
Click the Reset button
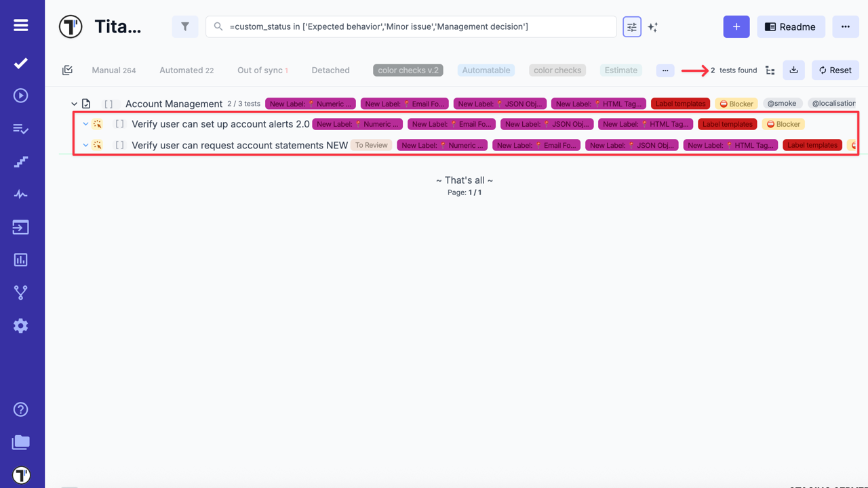[835, 70]
